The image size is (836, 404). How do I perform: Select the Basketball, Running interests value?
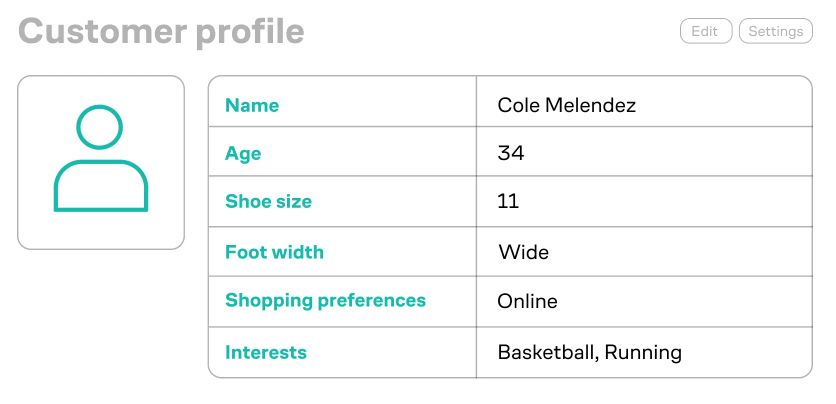coord(589,353)
